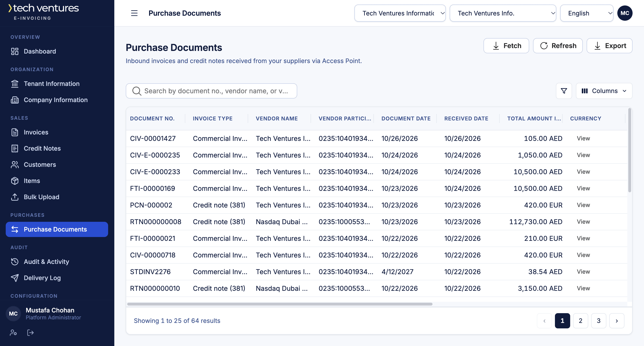Viewport: 644px width, 346px height.
Task: View document RTN000000008
Action: (583, 222)
